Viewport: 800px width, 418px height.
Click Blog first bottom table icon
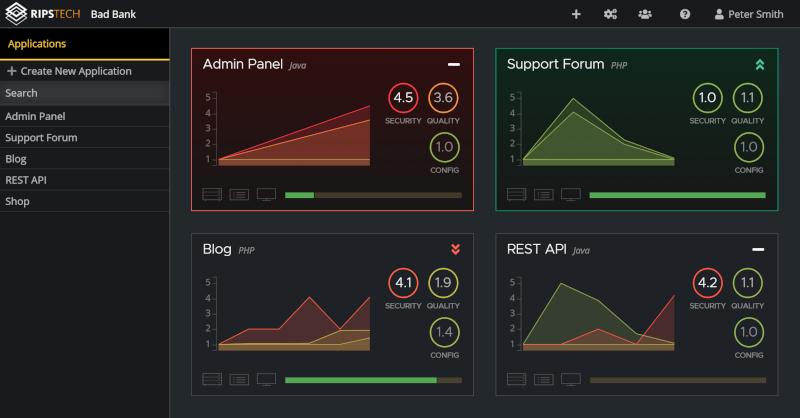212,379
